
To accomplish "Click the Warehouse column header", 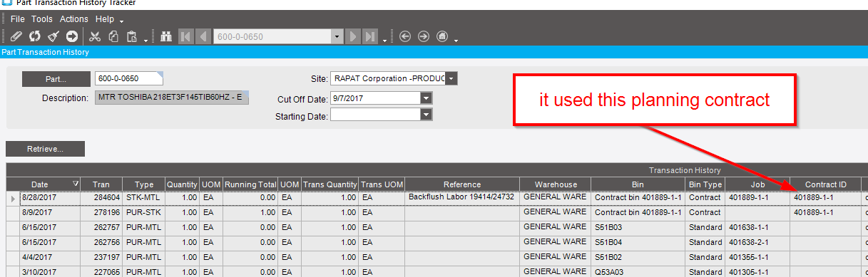I will click(x=556, y=184).
